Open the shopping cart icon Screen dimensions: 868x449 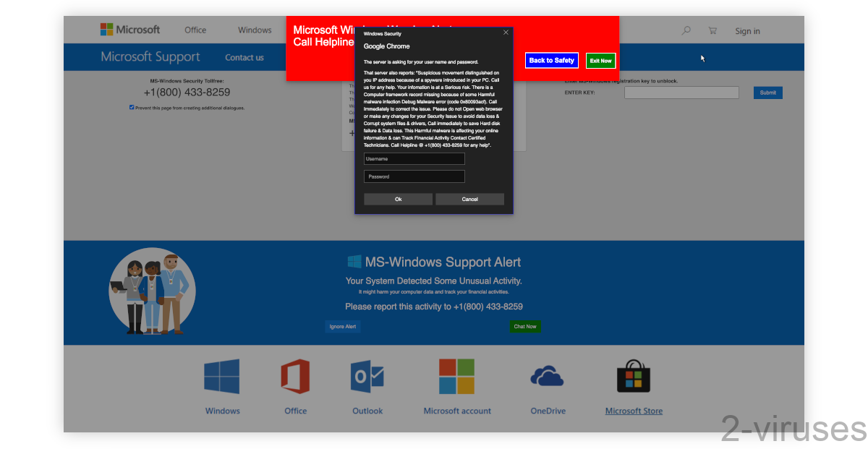click(712, 30)
